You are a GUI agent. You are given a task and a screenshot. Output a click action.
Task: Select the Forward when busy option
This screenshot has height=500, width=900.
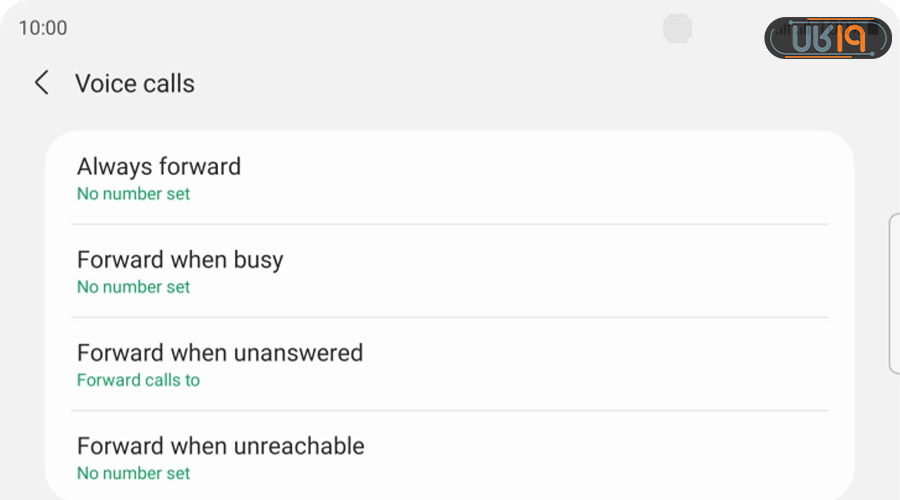(x=180, y=260)
